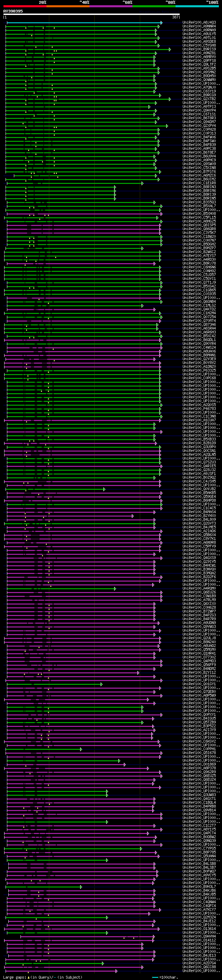Choose the UniRef100_A7QNJ0 hit
The height and width of the screenshot is (980, 222).
[x=199, y=88]
